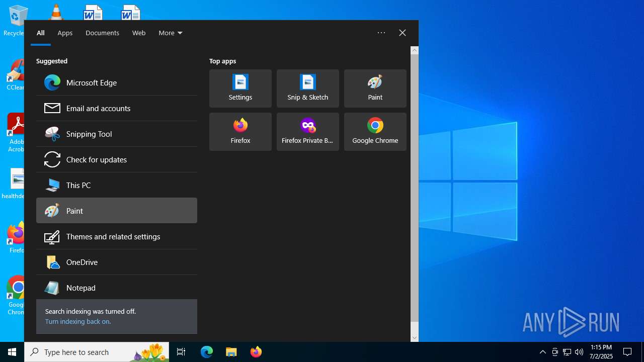644x362 pixels.
Task: Open the taskbar clock and date
Action: (x=601, y=352)
